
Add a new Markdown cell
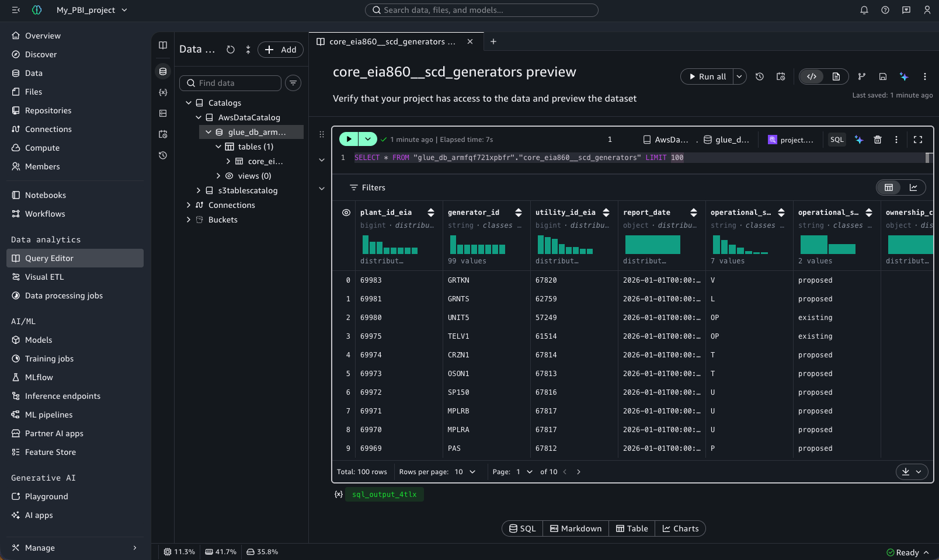point(576,528)
